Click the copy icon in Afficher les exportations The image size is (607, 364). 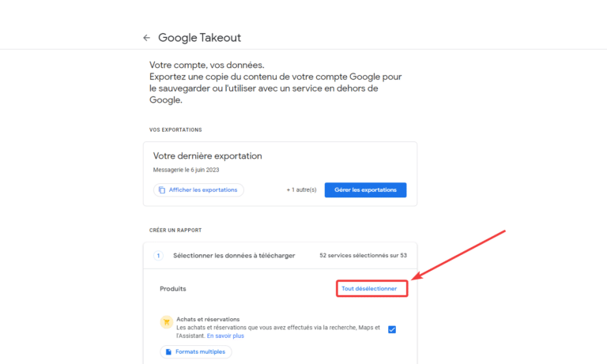[162, 190]
